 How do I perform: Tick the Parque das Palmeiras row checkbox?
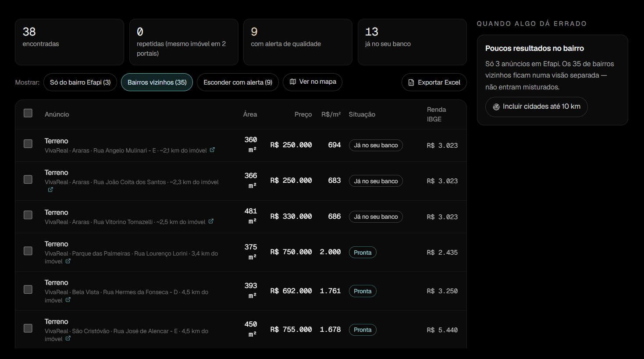(28, 251)
